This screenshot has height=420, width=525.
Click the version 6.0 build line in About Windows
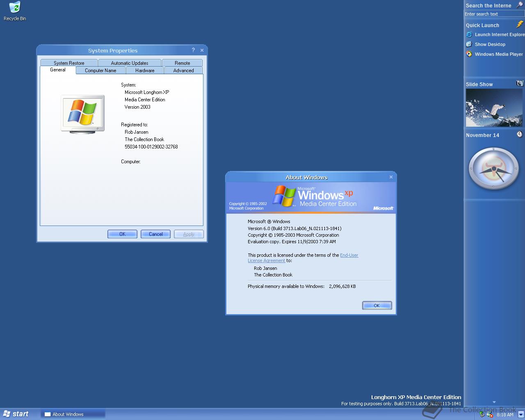click(x=294, y=228)
